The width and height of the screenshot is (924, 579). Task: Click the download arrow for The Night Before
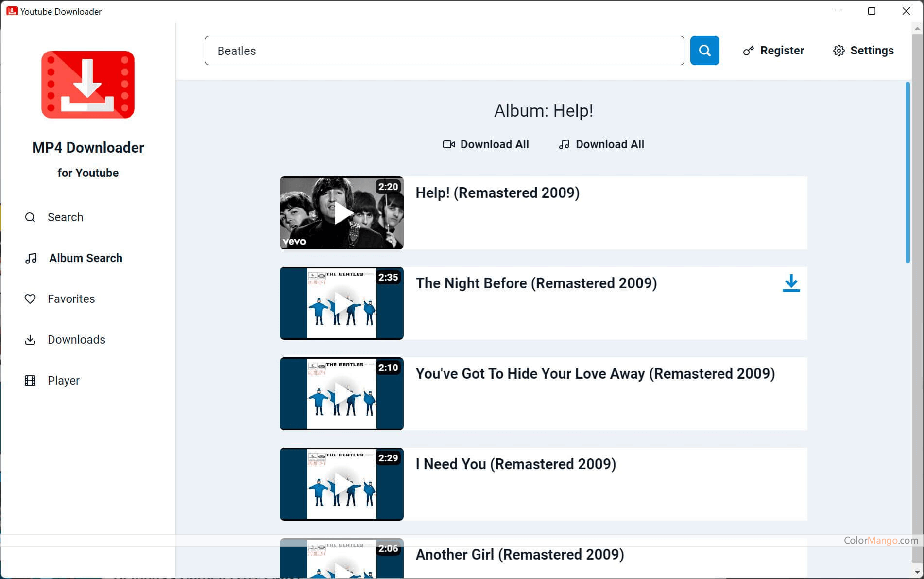pos(791,283)
